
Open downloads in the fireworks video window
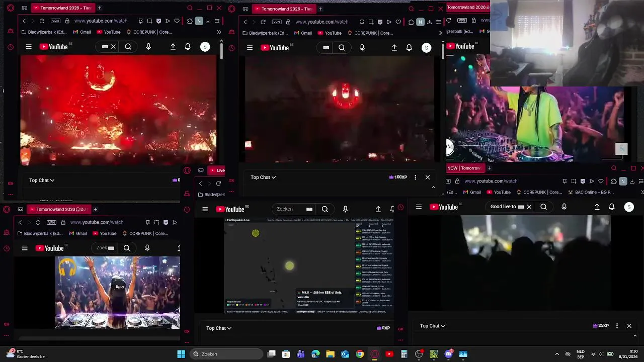tap(208, 21)
